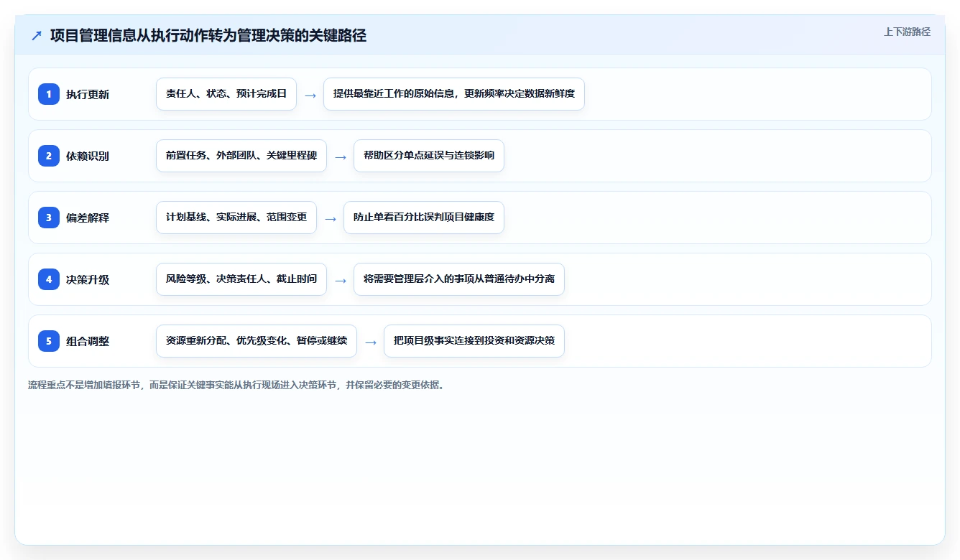Click the step 2 number badge

[49, 156]
